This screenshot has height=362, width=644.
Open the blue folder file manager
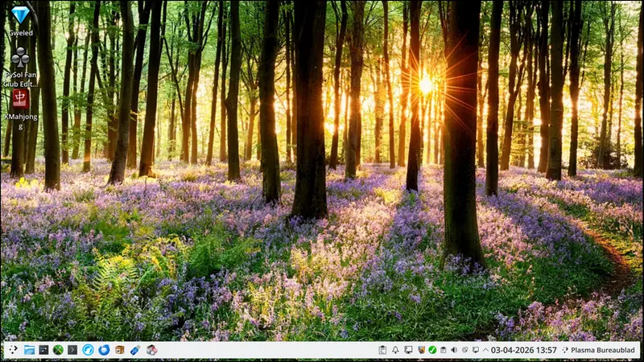(x=29, y=350)
